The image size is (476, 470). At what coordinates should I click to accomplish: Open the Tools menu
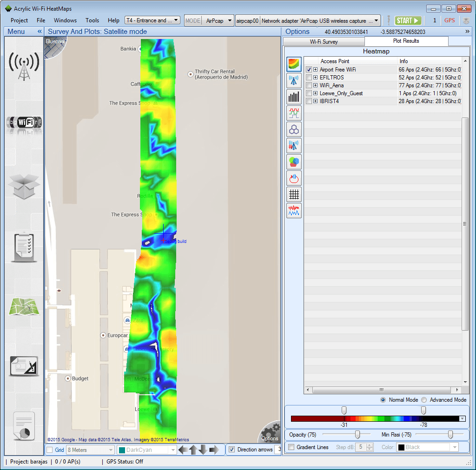click(x=92, y=20)
